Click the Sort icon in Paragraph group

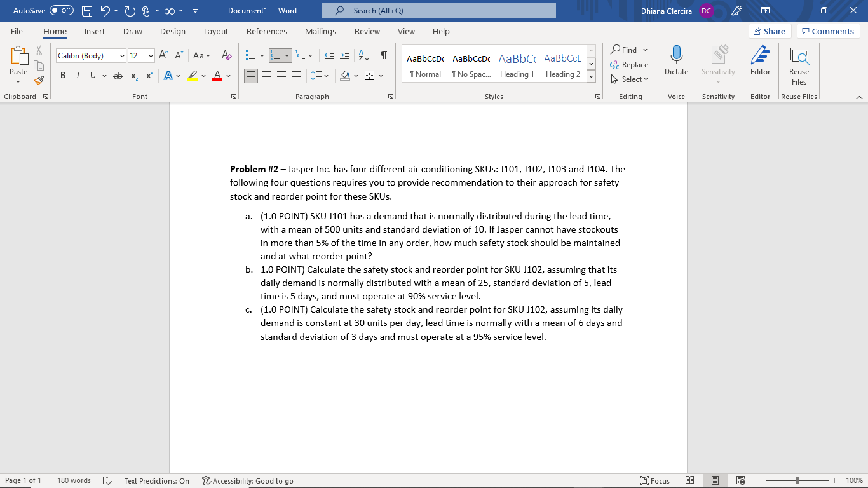coord(363,56)
